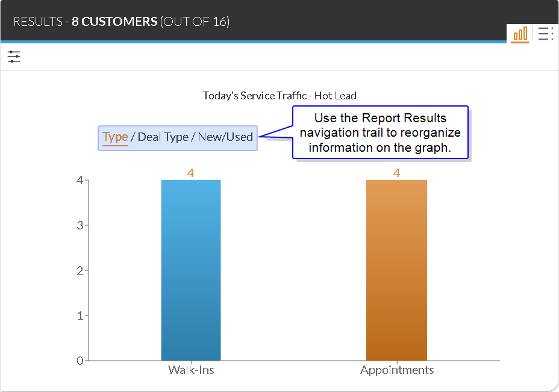Click the value 4 above Appointments bar
The image size is (559, 392).
pos(396,173)
